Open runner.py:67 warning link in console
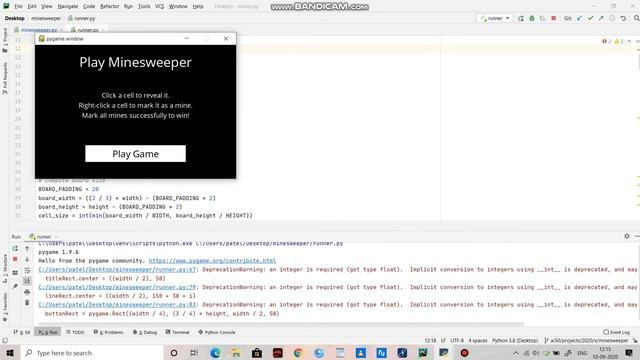The image size is (640, 360). (118, 269)
